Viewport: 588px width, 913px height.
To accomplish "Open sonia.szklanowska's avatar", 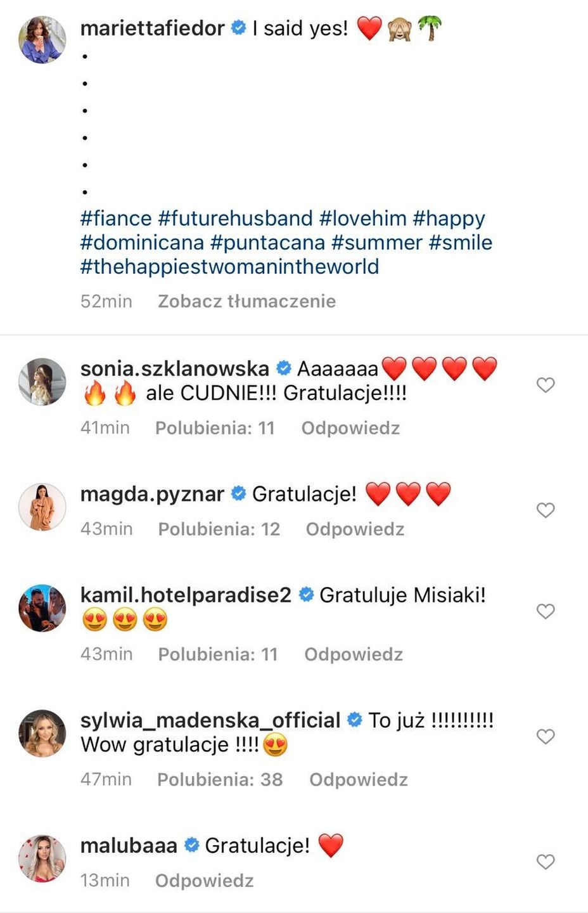I will pyautogui.click(x=42, y=382).
